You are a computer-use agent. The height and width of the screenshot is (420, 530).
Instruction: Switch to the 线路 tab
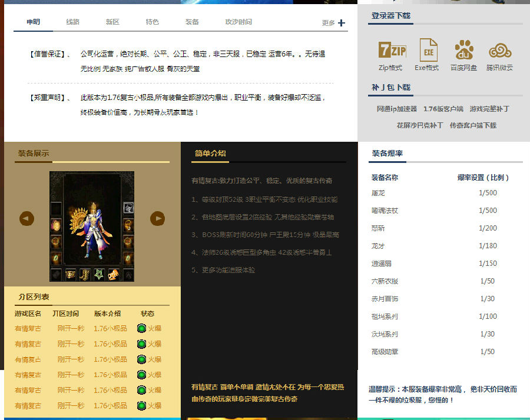click(x=72, y=22)
